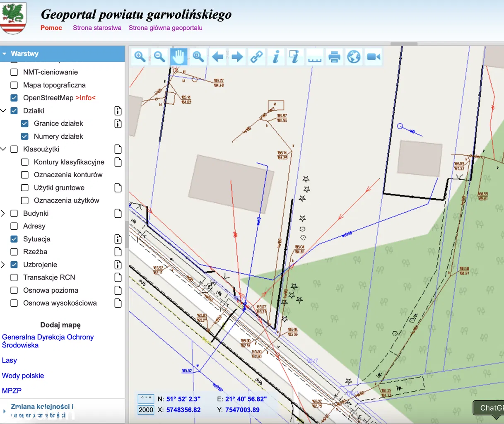Open the ruler measure tool
The image size is (504, 424).
click(315, 57)
